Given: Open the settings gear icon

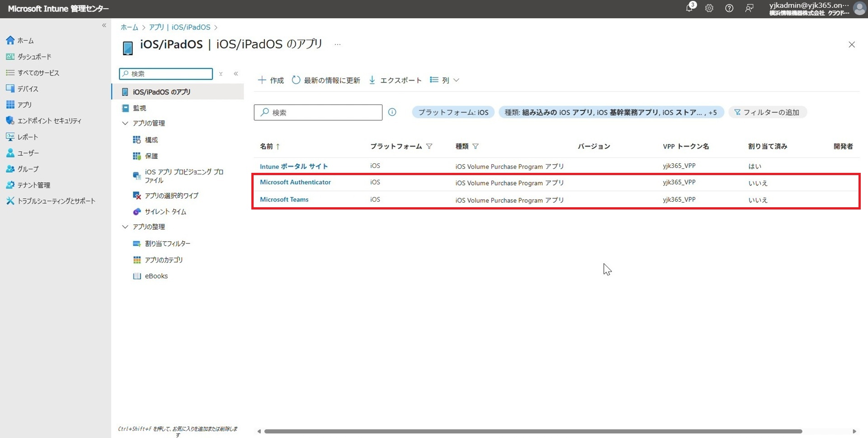Looking at the screenshot, I should click(709, 8).
